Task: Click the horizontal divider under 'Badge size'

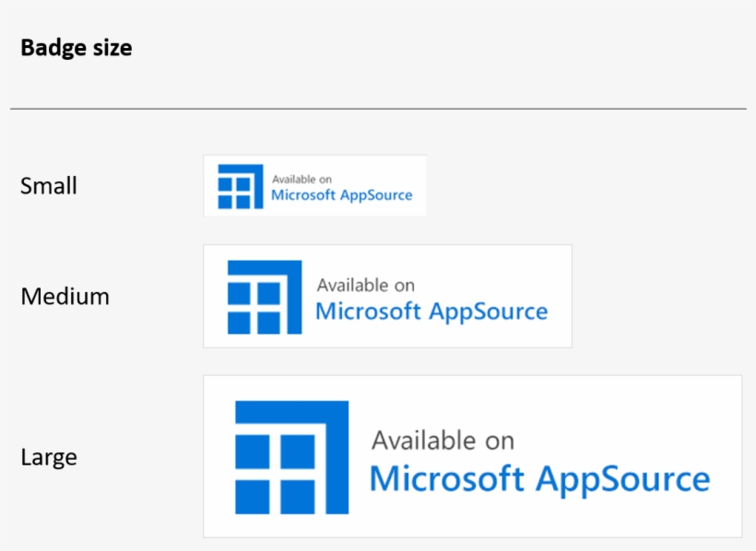Action: (378, 106)
